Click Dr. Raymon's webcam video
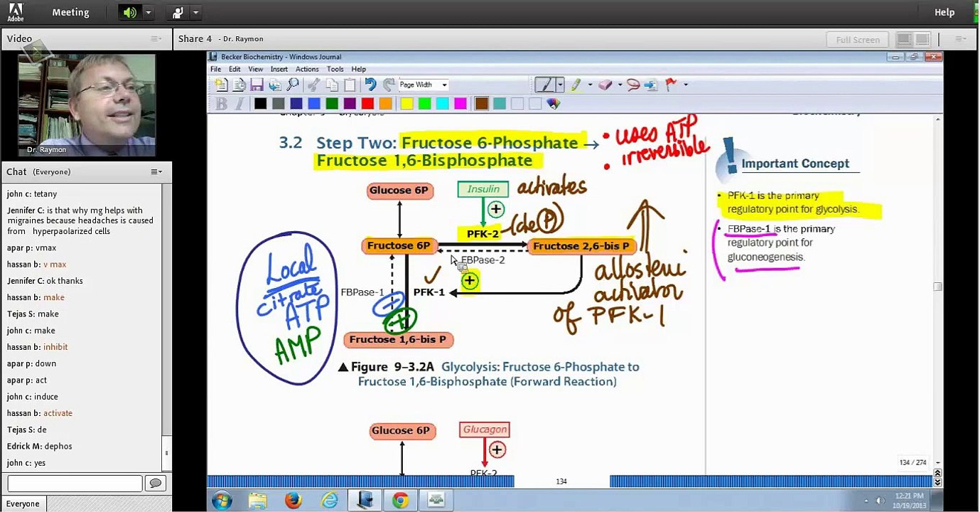Viewport: 980px width, 512px height. click(87, 105)
